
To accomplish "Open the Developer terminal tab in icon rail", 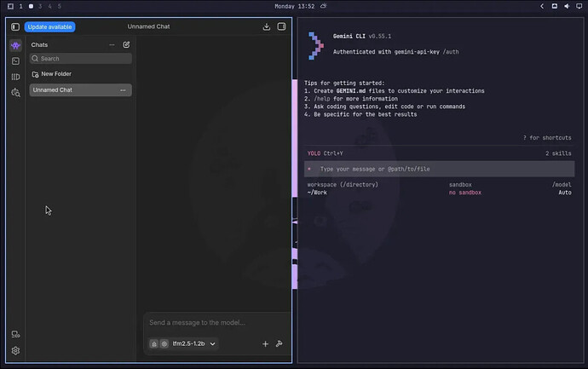I will coord(15,61).
